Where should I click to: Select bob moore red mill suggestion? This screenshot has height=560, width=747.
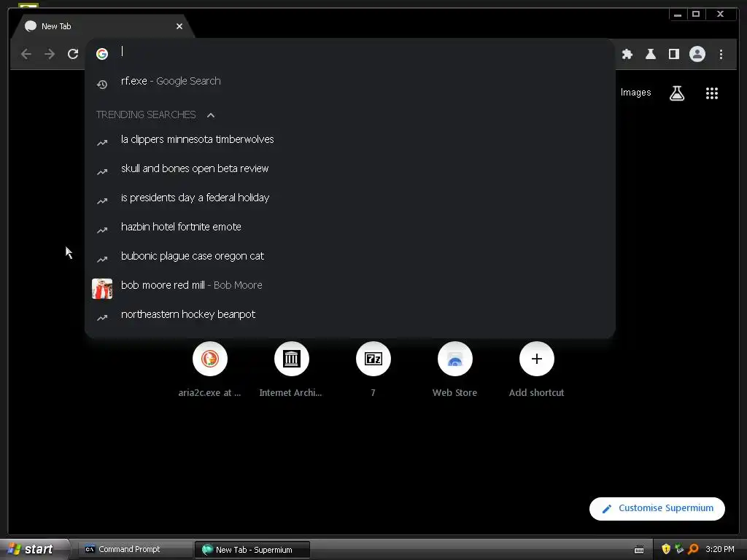(349, 285)
